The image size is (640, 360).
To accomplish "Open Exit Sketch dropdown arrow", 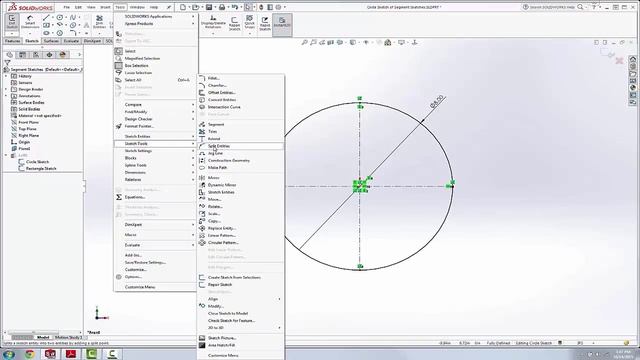I will 12,33.
